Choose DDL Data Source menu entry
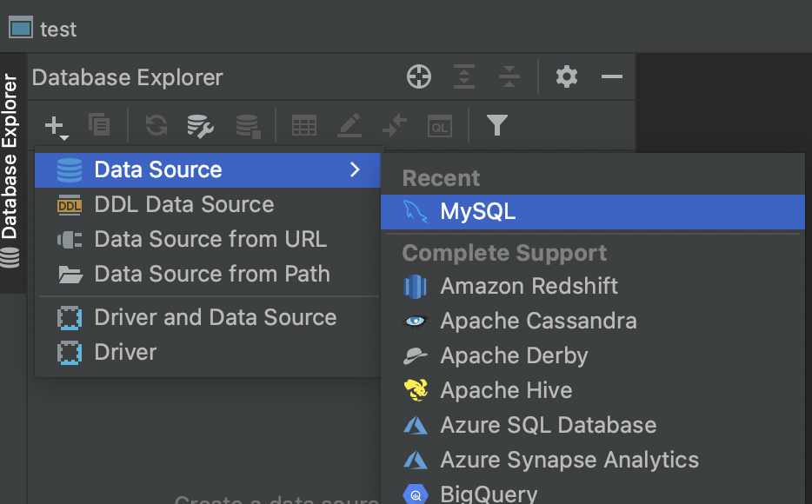The height and width of the screenshot is (504, 812). pos(207,205)
